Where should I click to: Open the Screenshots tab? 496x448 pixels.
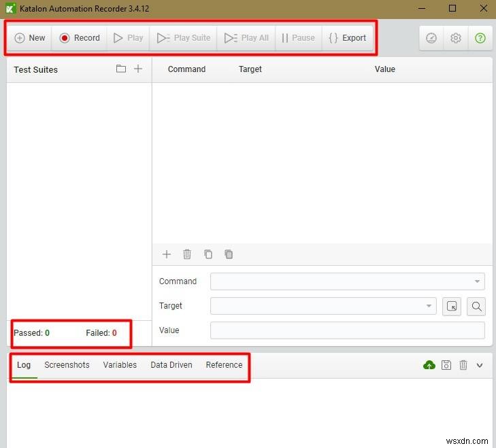67,365
